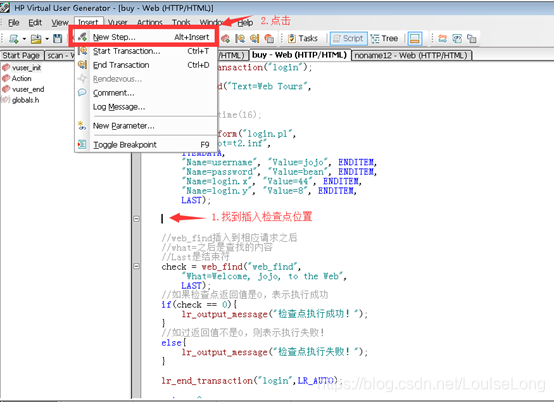Switch to Tree view
554x402 pixels.
[x=384, y=38]
